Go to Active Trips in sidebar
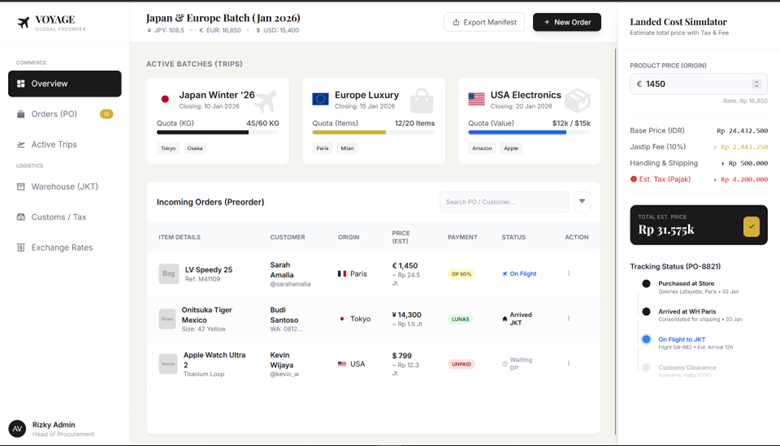The width and height of the screenshot is (780, 446). [53, 145]
